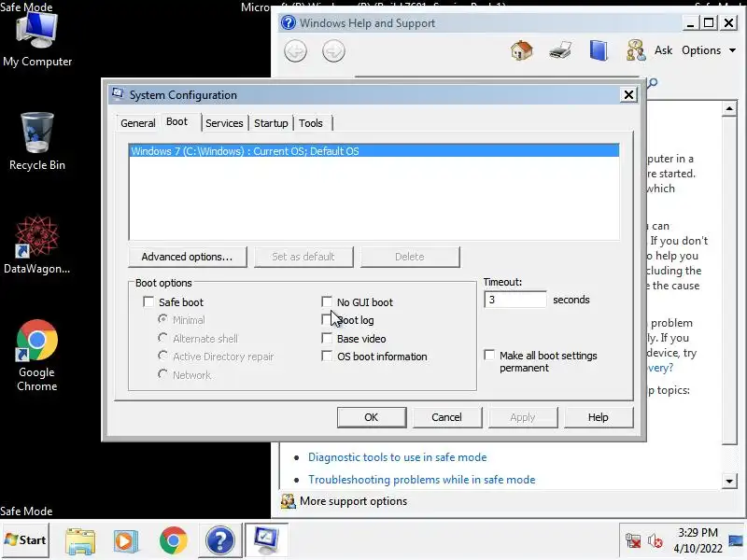
Task: Check Make all boot settings permanent
Action: tap(489, 356)
